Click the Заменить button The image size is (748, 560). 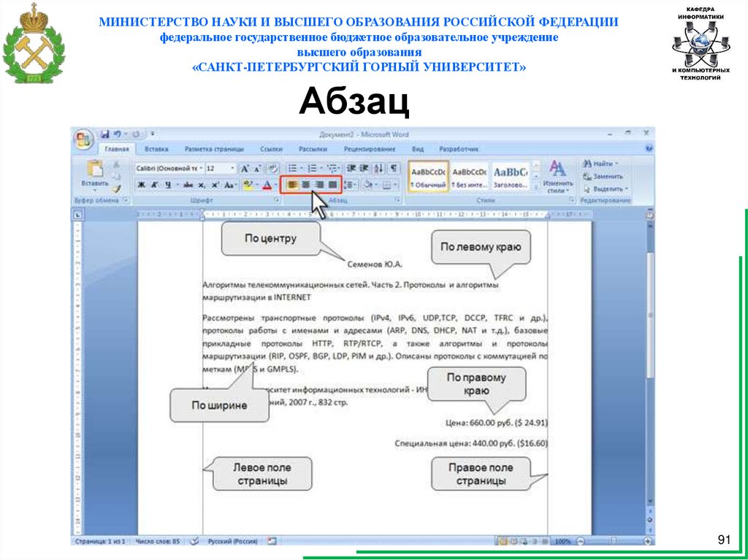(603, 176)
